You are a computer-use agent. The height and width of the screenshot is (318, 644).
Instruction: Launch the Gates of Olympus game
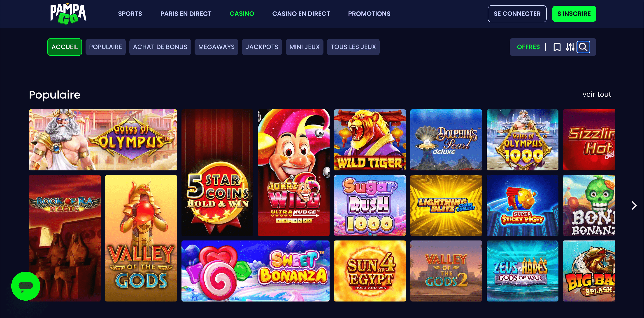103,140
